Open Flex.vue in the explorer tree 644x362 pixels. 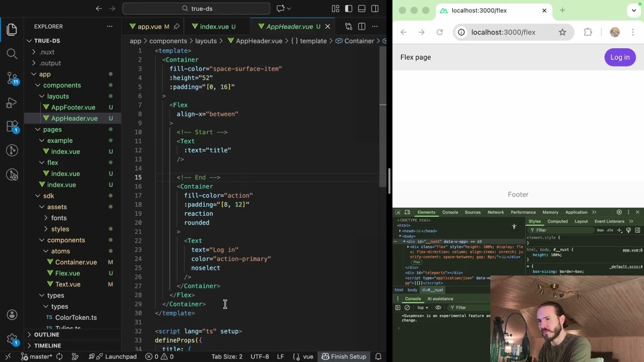click(x=67, y=273)
